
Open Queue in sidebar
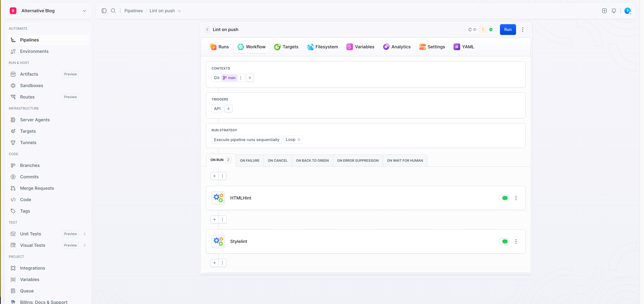point(48,291)
